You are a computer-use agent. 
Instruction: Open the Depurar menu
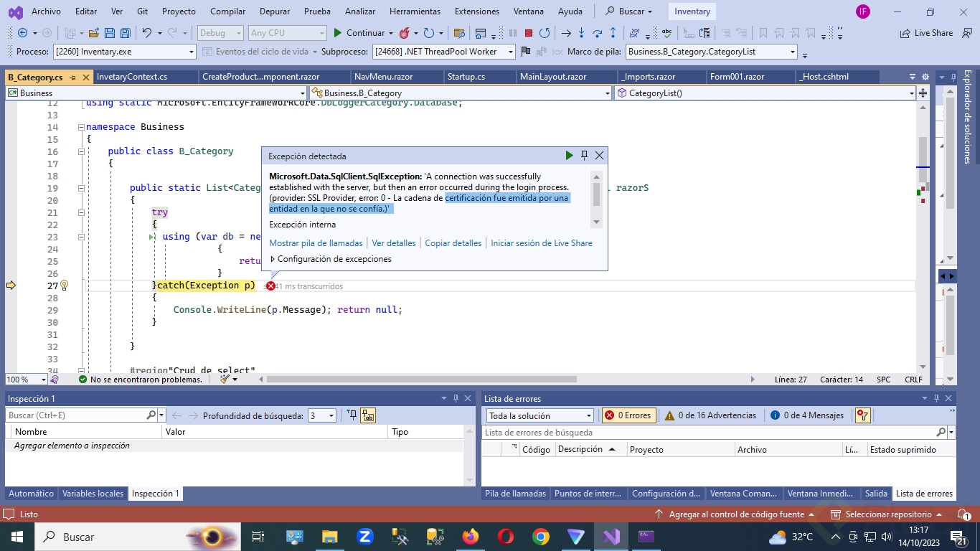pyautogui.click(x=274, y=11)
